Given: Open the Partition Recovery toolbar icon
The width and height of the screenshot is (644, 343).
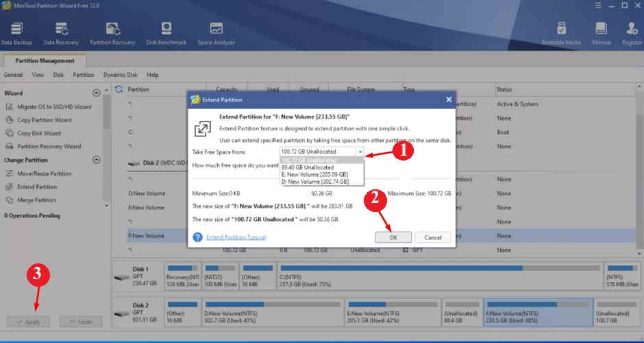Looking at the screenshot, I should point(112,34).
